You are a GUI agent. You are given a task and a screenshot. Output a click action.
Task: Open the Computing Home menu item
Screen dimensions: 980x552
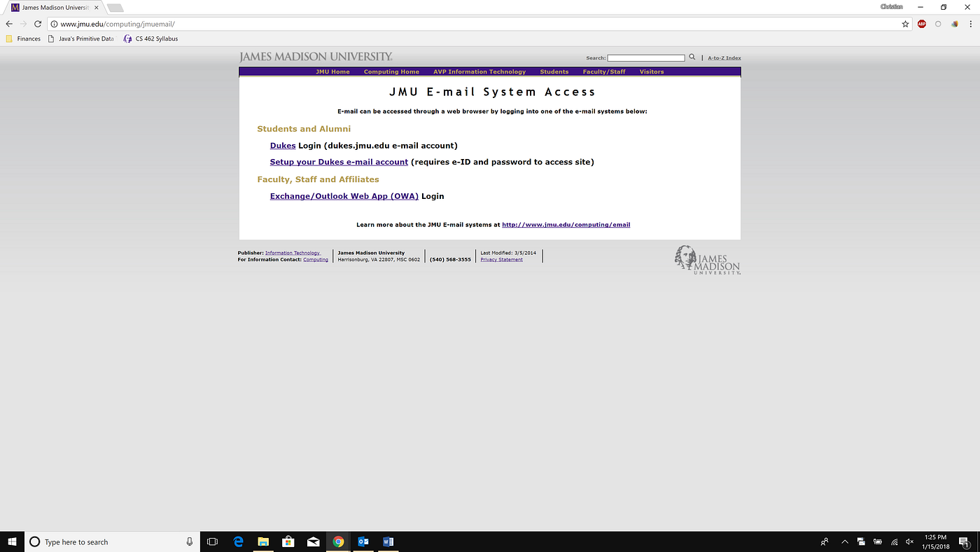pyautogui.click(x=391, y=71)
